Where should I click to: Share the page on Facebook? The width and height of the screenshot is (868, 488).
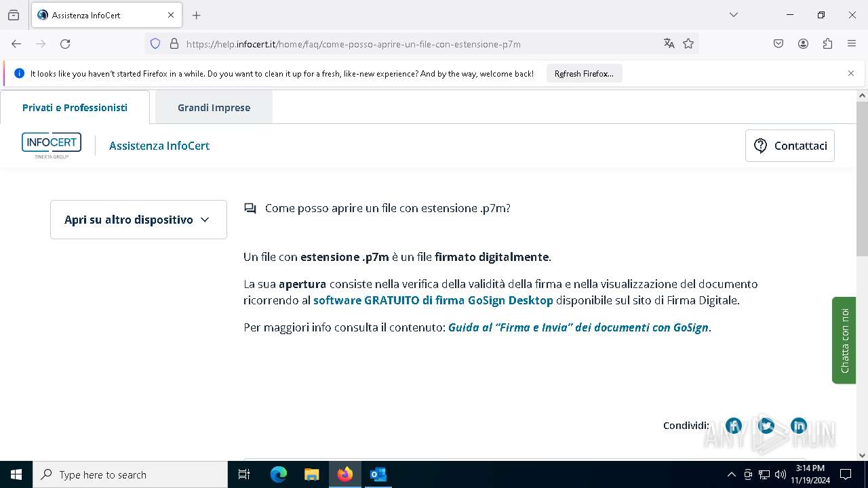[x=734, y=426]
